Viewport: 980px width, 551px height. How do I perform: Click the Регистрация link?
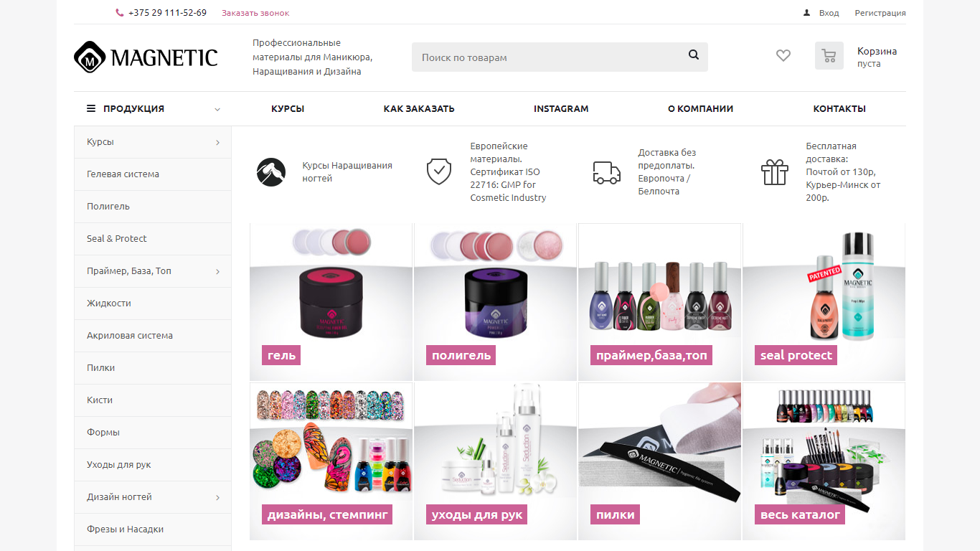tap(880, 13)
